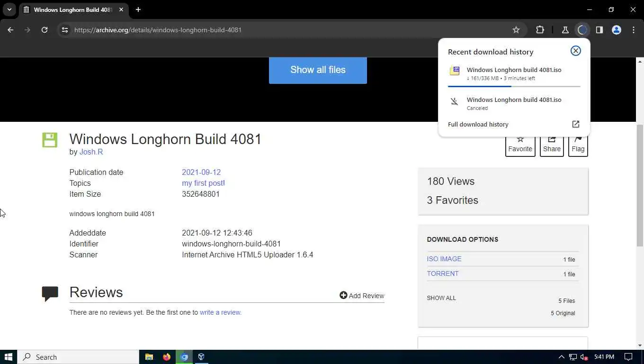Download the ISO IMAGE option
Viewport: 644px width, 364px height.
click(444, 259)
